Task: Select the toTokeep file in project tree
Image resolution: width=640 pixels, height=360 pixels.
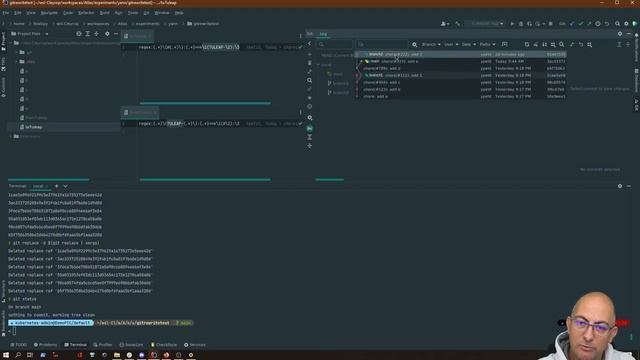Action: [33, 127]
